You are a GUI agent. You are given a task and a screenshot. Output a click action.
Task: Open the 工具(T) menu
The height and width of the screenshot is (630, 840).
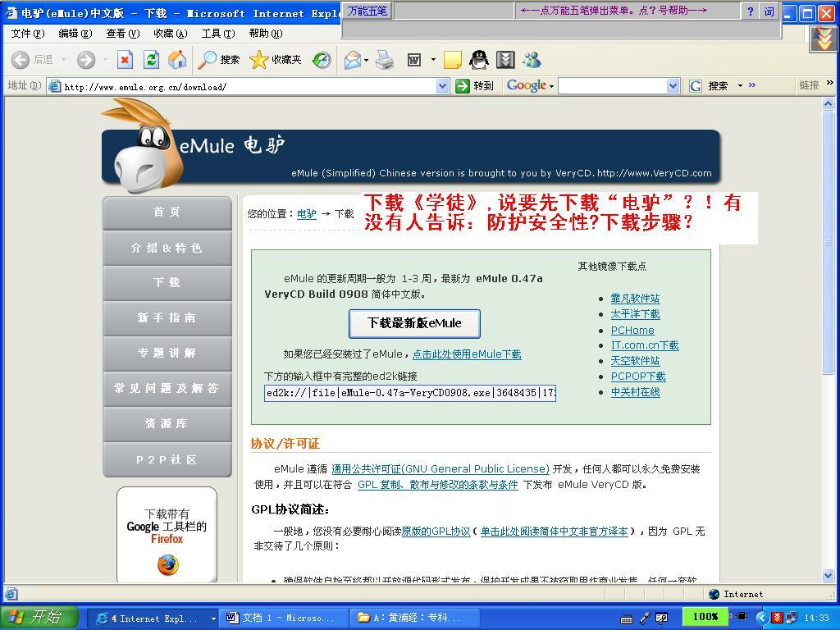218,33
